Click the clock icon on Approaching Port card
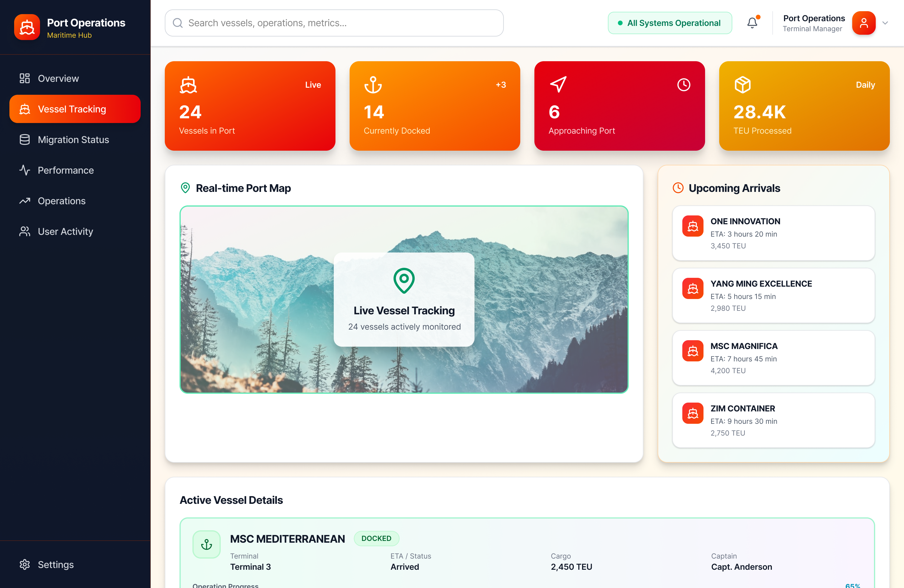 tap(684, 85)
